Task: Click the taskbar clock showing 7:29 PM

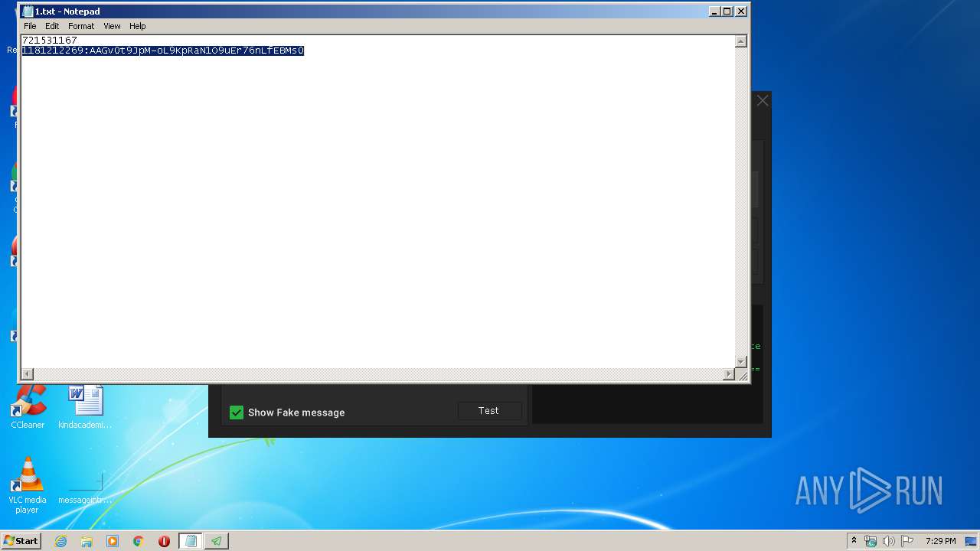Action: 940,541
